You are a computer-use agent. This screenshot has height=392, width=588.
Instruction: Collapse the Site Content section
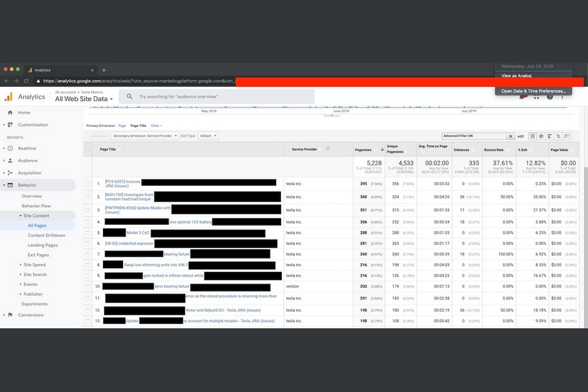[21, 216]
